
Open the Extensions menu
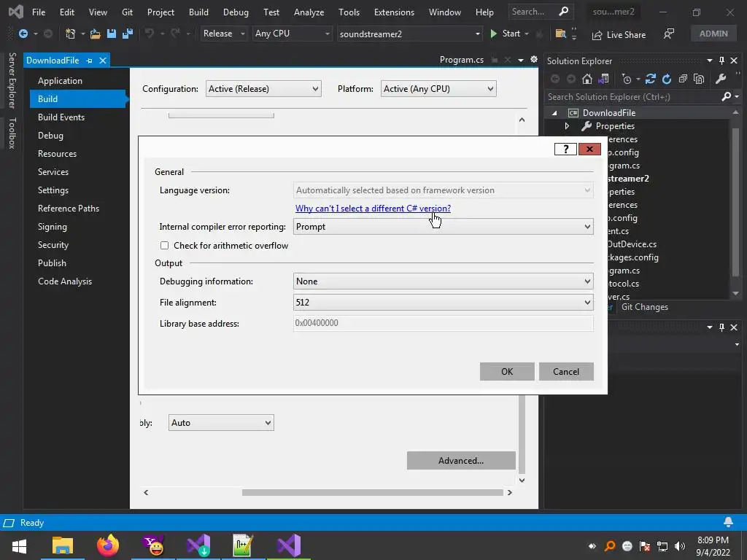coord(394,12)
